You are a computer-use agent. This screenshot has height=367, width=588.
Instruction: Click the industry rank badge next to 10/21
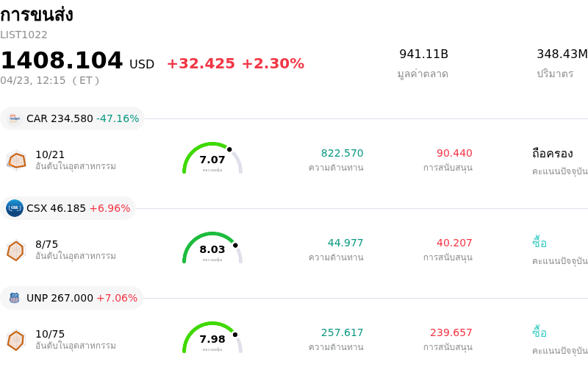tap(16, 160)
